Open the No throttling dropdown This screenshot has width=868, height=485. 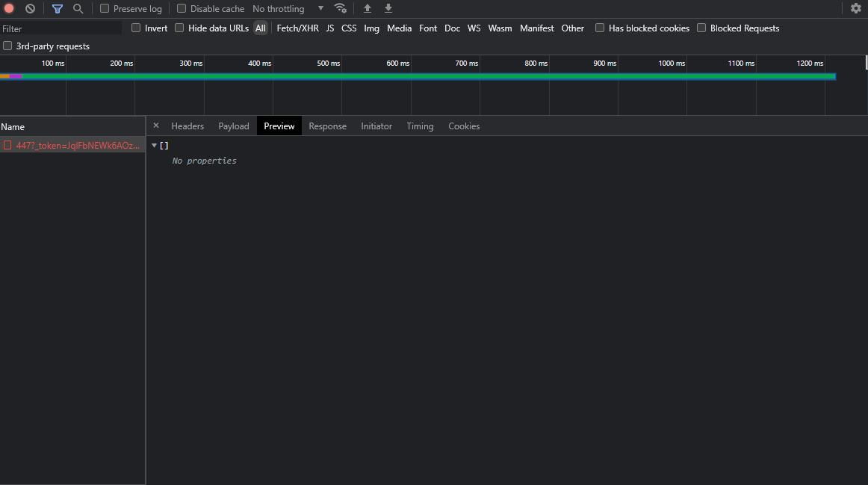288,9
